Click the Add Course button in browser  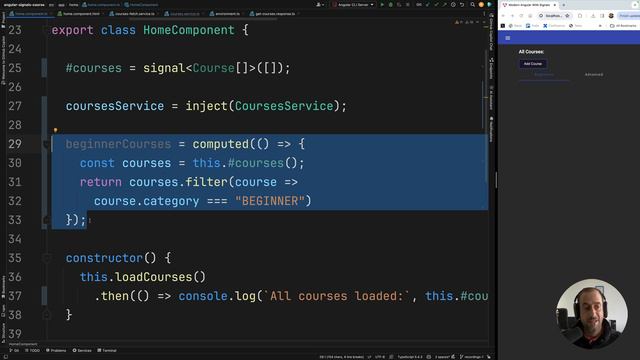pyautogui.click(x=533, y=64)
